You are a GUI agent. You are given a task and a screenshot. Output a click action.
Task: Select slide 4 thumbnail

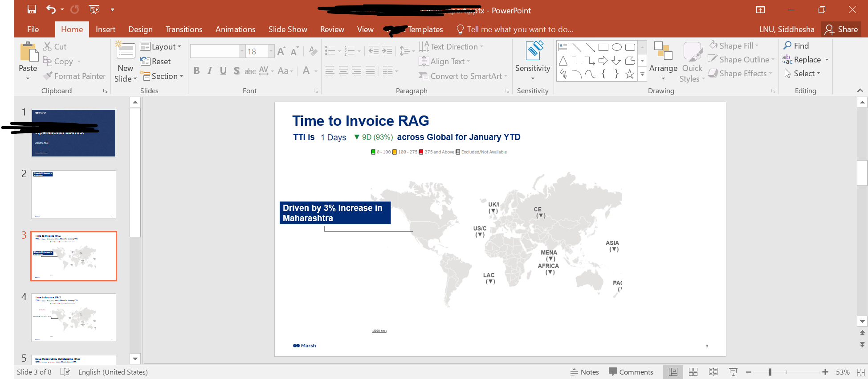(x=73, y=317)
